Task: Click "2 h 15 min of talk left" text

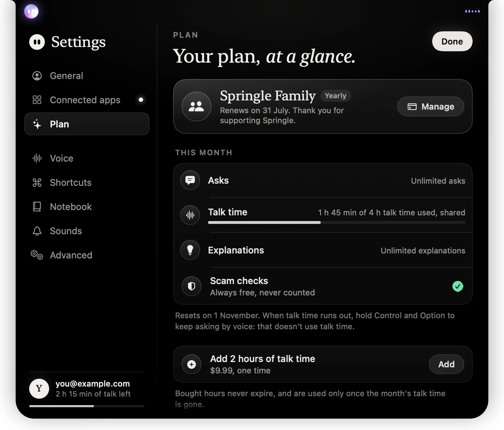Action: (x=93, y=394)
